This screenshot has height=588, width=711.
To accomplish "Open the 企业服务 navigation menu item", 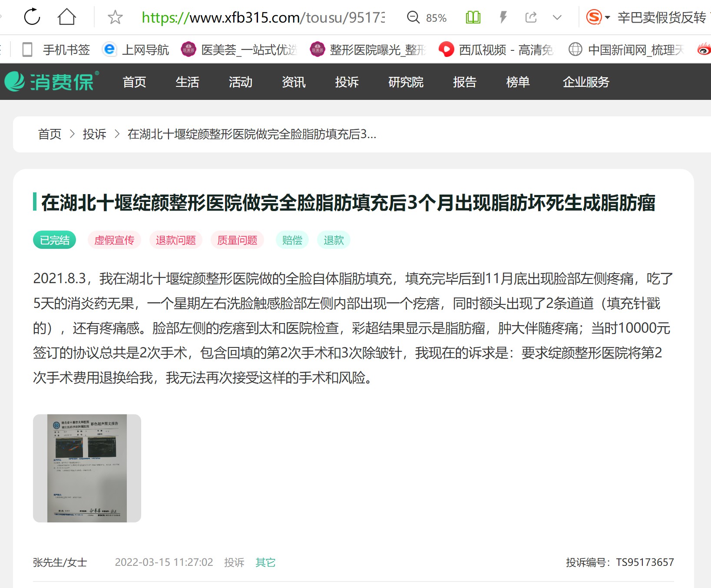I will pyautogui.click(x=586, y=82).
